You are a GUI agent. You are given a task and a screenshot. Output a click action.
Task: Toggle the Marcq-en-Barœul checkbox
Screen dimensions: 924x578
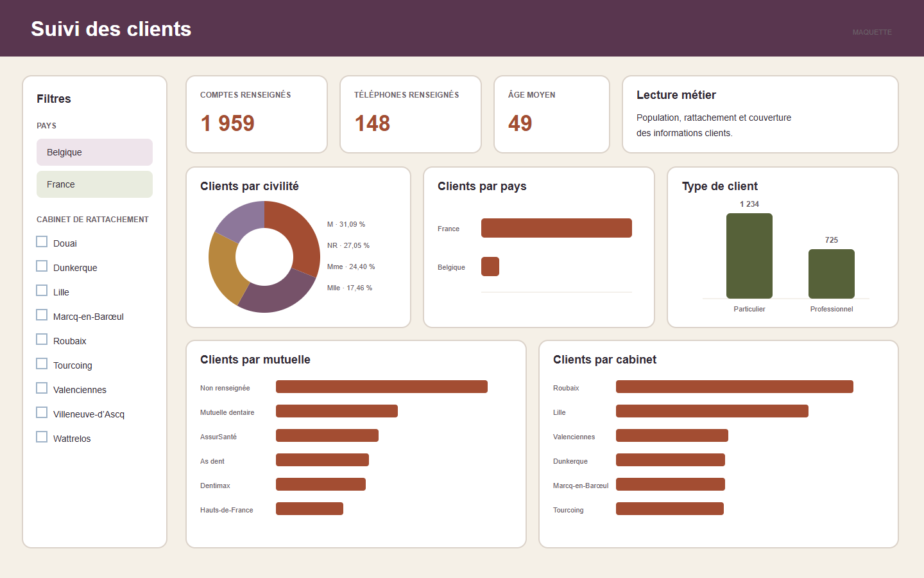tap(42, 315)
